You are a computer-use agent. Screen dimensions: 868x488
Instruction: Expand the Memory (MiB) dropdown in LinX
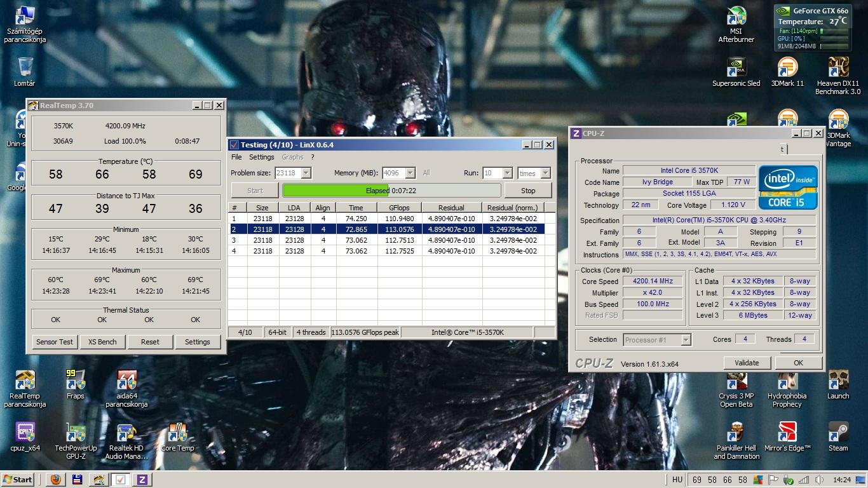(x=410, y=173)
